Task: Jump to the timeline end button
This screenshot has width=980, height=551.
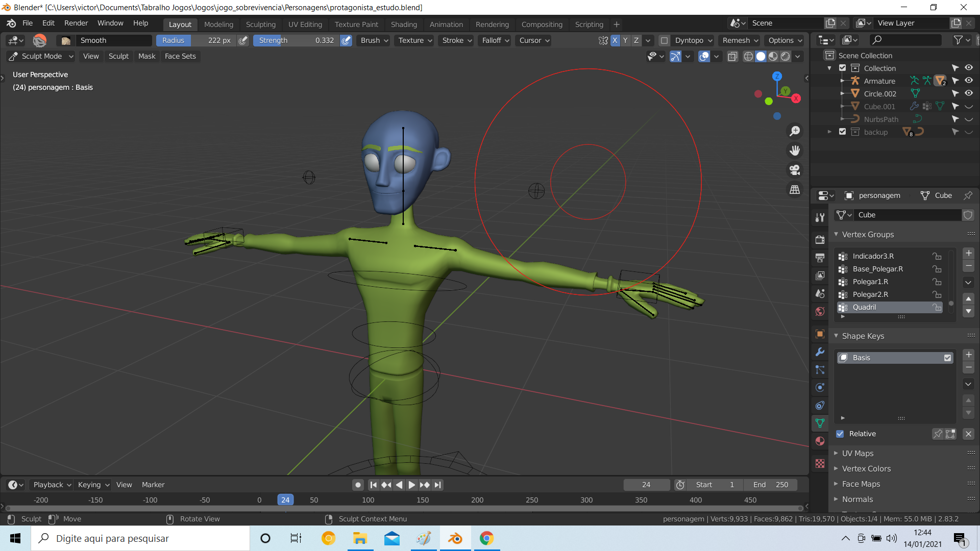Action: tap(437, 485)
